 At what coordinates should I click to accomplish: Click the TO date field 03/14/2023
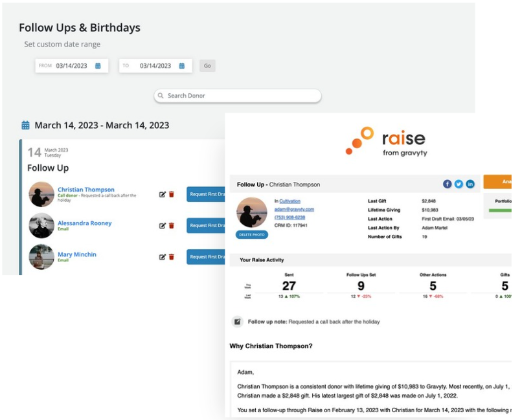155,66
